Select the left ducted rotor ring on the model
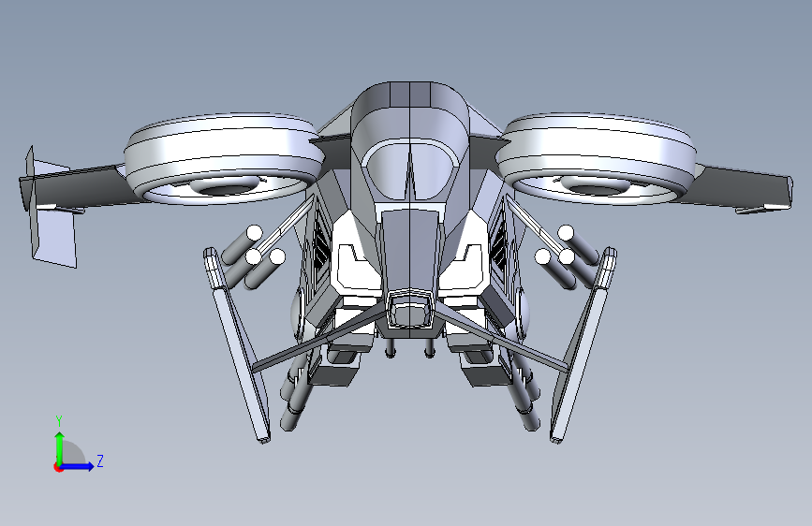The height and width of the screenshot is (526, 812). click(x=224, y=158)
